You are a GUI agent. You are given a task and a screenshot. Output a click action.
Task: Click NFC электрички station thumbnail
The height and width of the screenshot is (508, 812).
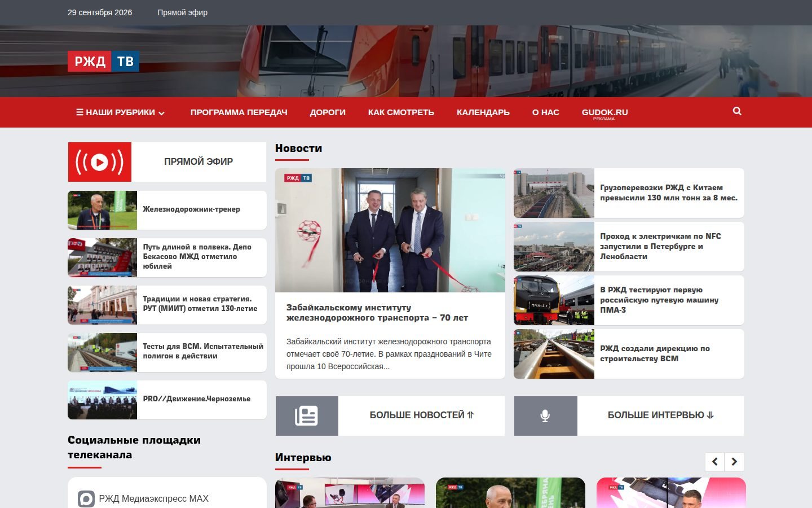click(x=554, y=247)
